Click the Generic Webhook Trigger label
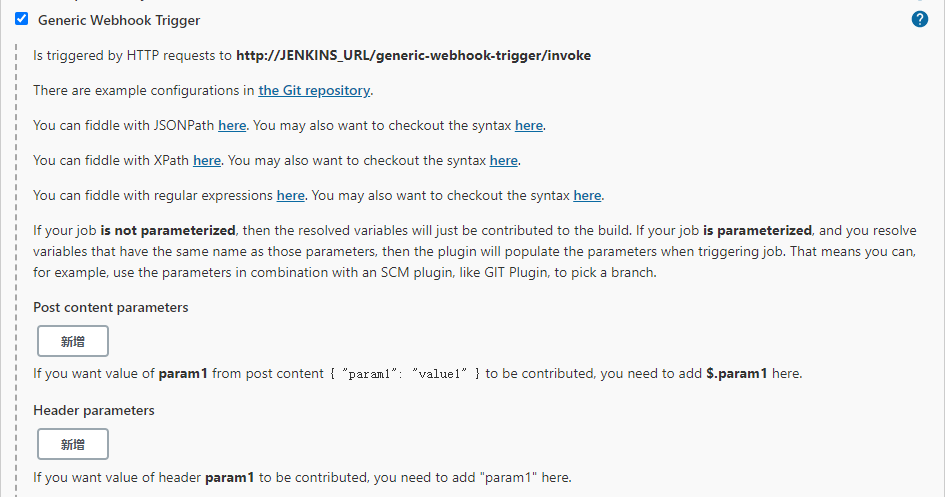945x497 pixels. pos(118,20)
